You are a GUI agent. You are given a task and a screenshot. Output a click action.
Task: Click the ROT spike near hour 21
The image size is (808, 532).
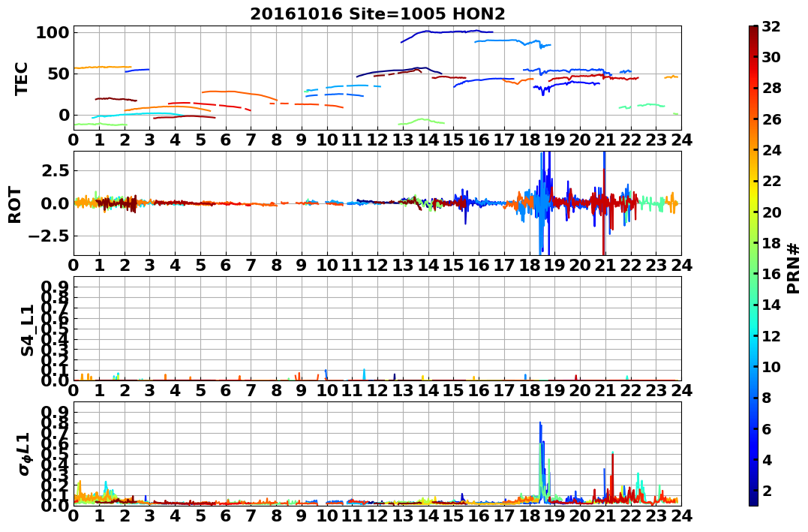(x=603, y=203)
